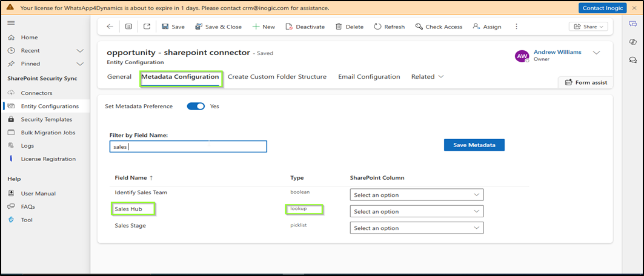
Task: Click the Contact Inogic button
Action: [601, 8]
